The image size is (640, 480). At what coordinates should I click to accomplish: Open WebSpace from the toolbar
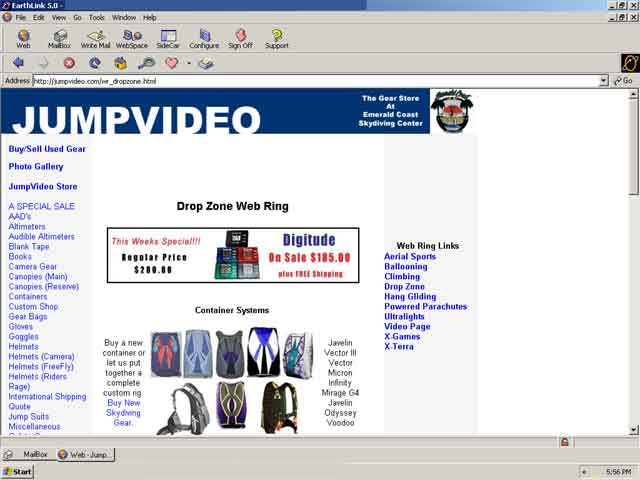(132, 39)
